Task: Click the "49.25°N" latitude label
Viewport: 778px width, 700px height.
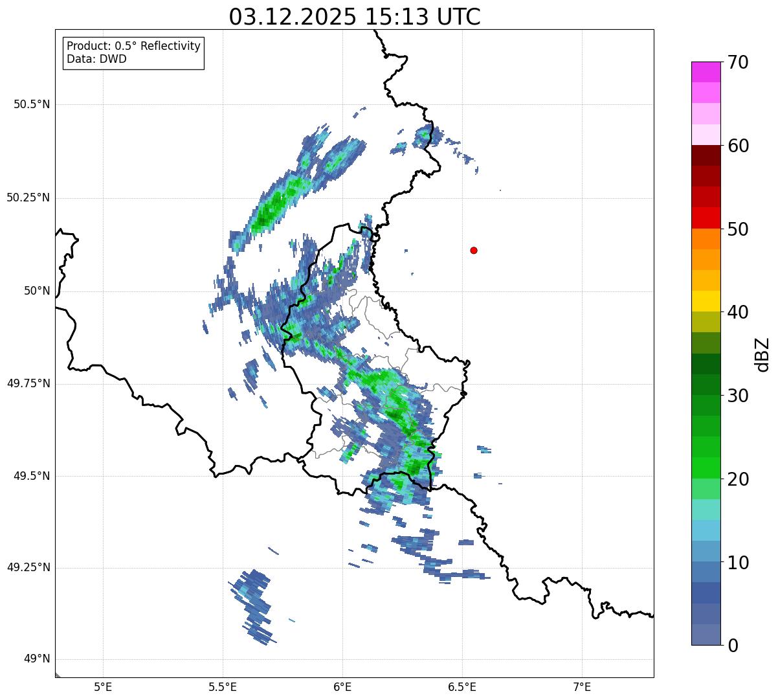Action: click(x=28, y=568)
